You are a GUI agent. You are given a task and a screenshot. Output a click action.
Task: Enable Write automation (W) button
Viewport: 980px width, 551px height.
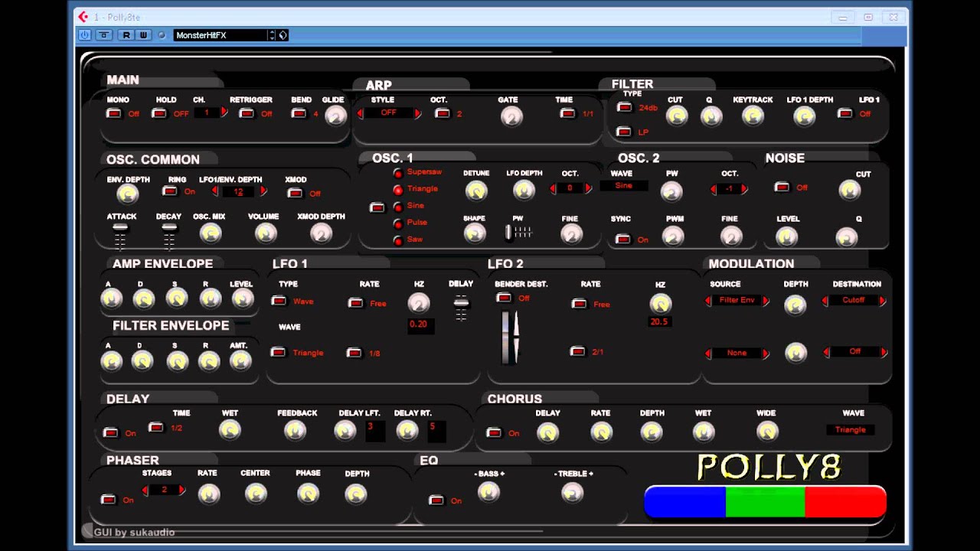point(143,35)
